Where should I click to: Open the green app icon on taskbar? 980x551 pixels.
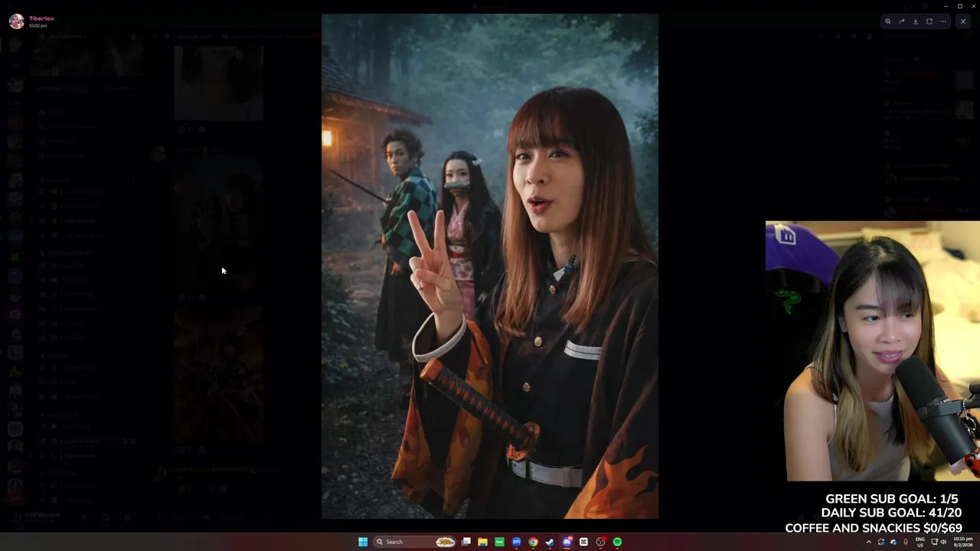tap(499, 542)
